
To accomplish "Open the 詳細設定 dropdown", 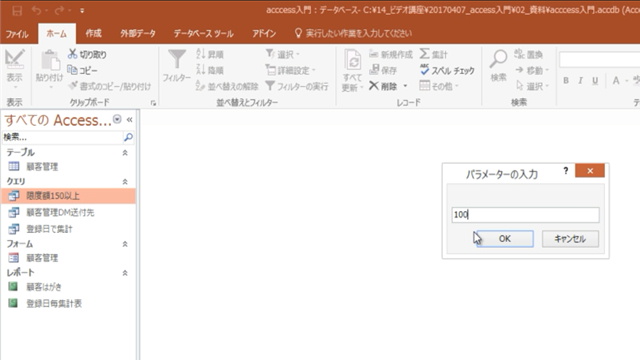I will pyautogui.click(x=290, y=70).
